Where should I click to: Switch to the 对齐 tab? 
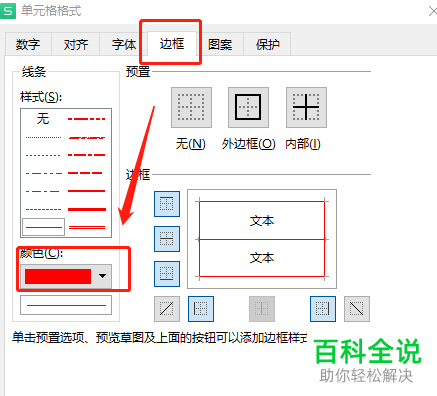point(76,44)
